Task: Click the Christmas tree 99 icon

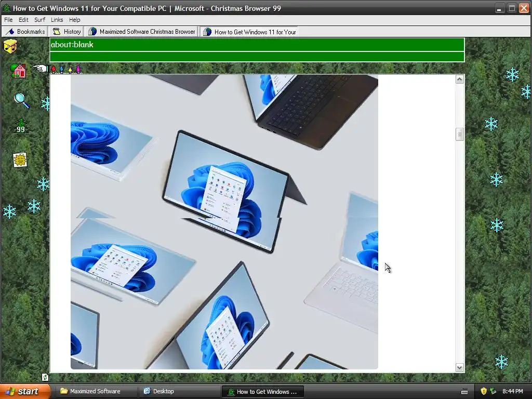Action: [x=21, y=126]
